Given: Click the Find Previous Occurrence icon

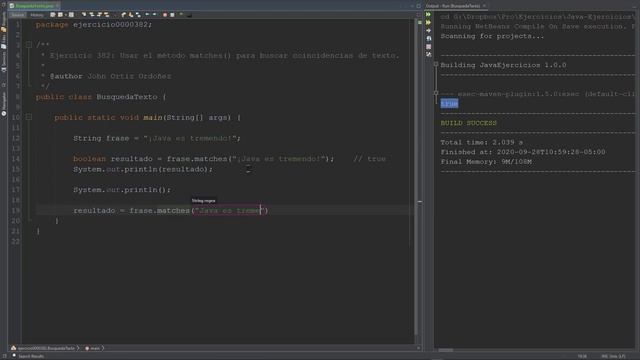Looking at the screenshot, I should (92, 15).
